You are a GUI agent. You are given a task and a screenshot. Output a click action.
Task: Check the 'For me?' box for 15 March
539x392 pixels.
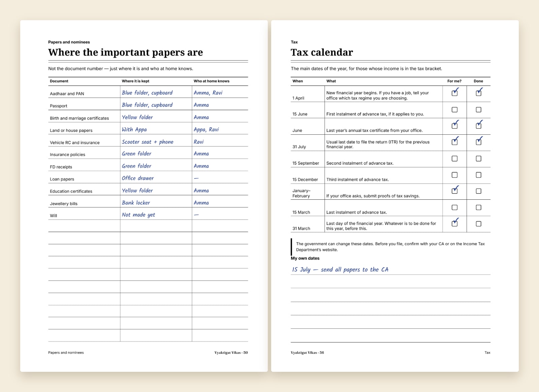(454, 207)
